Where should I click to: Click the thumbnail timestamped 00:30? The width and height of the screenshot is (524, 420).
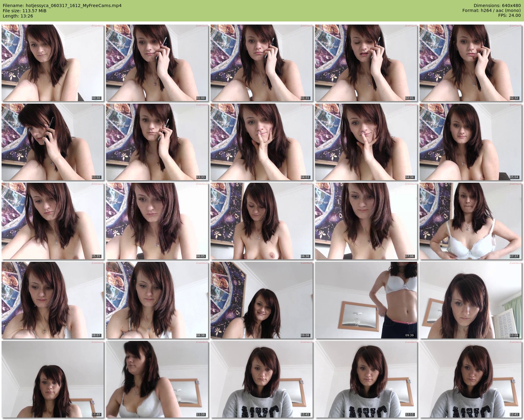click(x=53, y=63)
